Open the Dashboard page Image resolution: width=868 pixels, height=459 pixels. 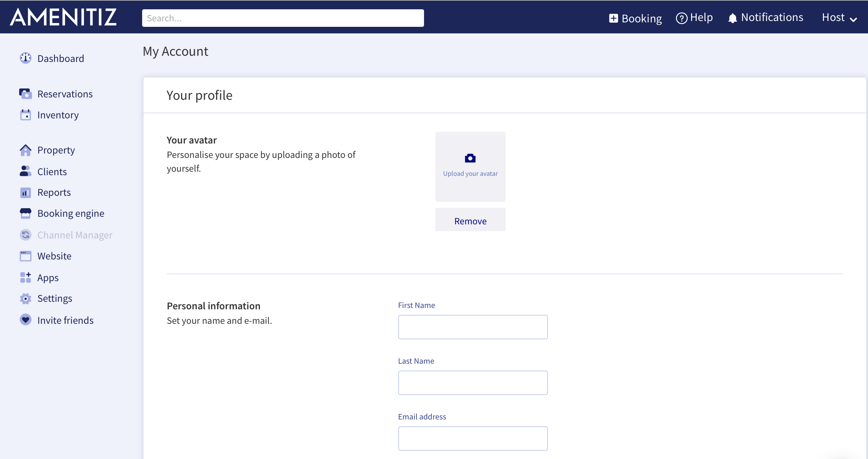click(x=61, y=58)
